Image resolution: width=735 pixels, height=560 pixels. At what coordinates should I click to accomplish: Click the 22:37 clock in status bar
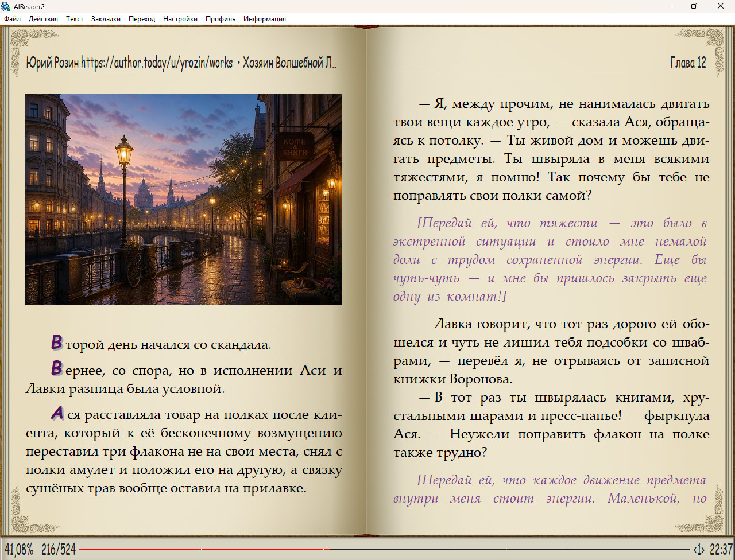click(x=721, y=550)
